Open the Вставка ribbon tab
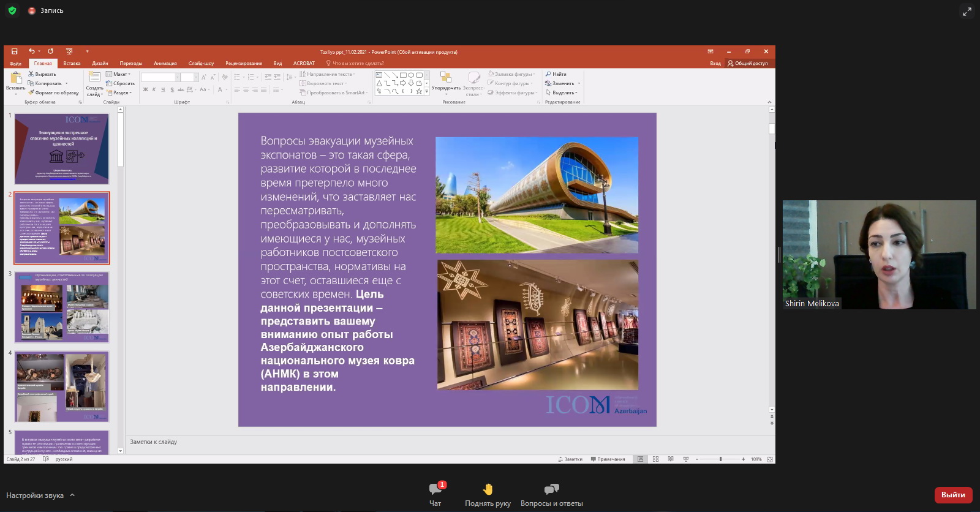The image size is (980, 512). 72,63
